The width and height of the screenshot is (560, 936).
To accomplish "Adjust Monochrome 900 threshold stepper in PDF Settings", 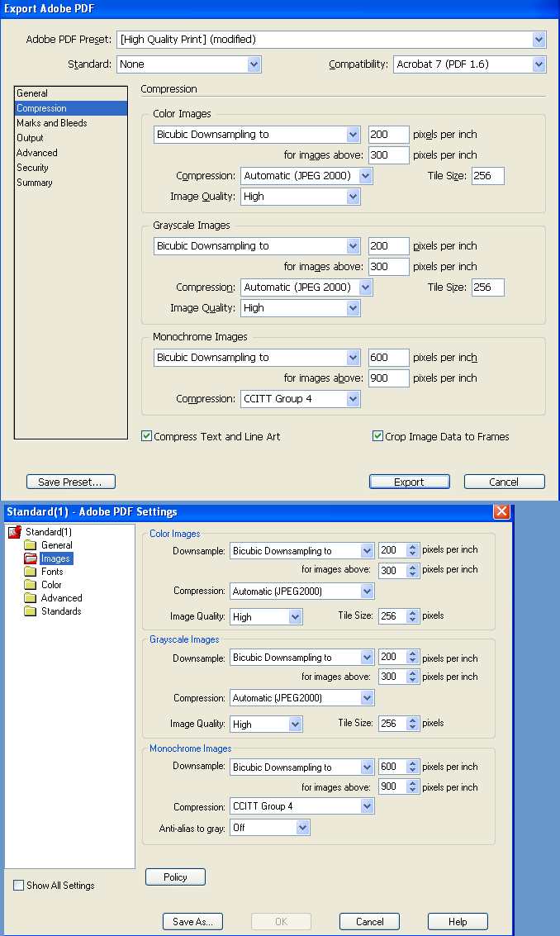I will coord(412,786).
